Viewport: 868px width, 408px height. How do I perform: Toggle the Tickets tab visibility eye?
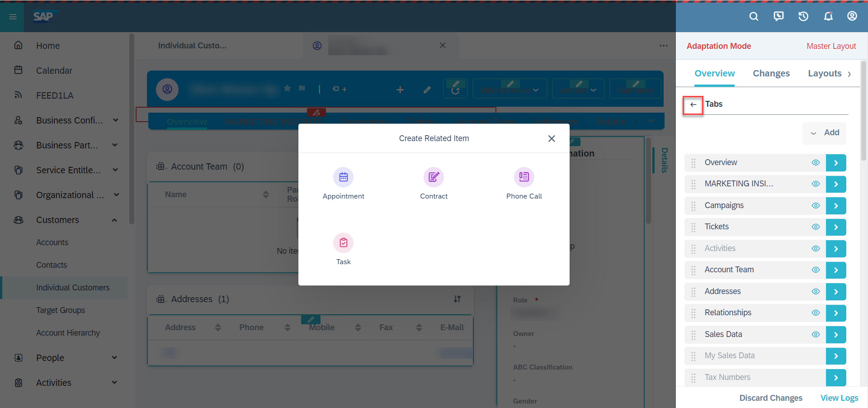click(x=816, y=227)
